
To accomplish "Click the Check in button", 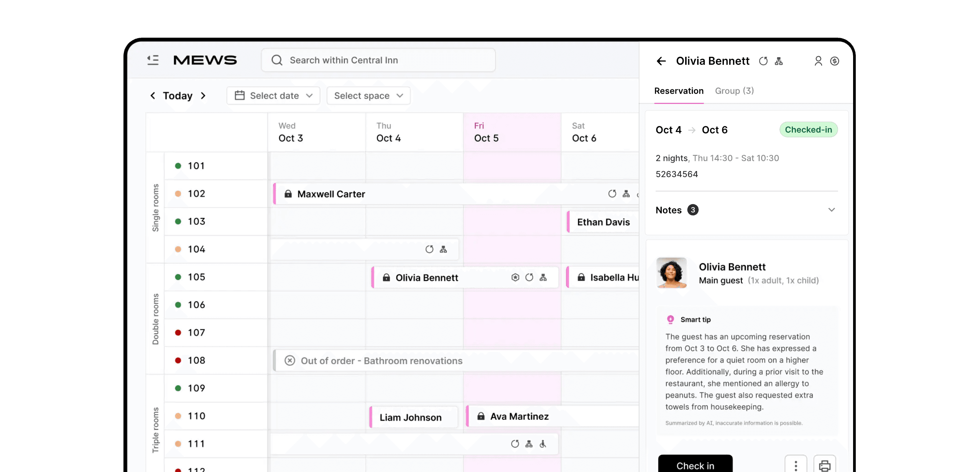I will click(x=695, y=464).
